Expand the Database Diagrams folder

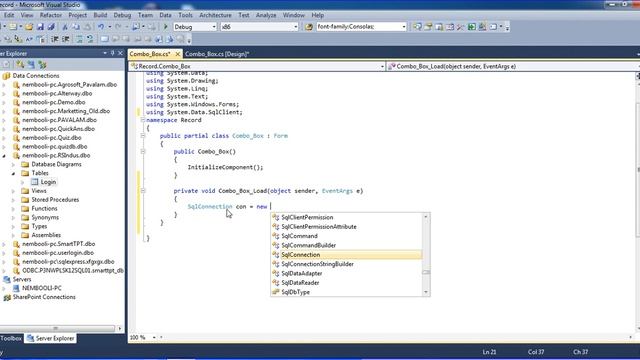(13, 164)
